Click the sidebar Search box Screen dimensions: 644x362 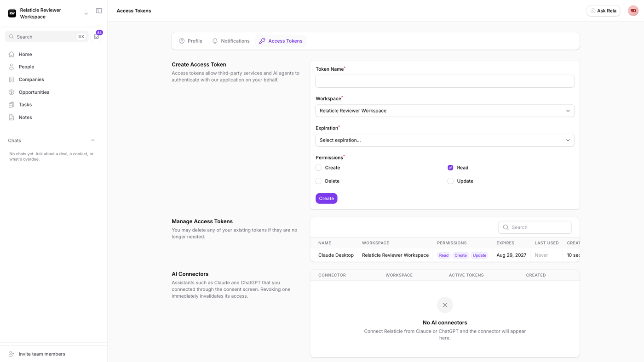pos(46,37)
